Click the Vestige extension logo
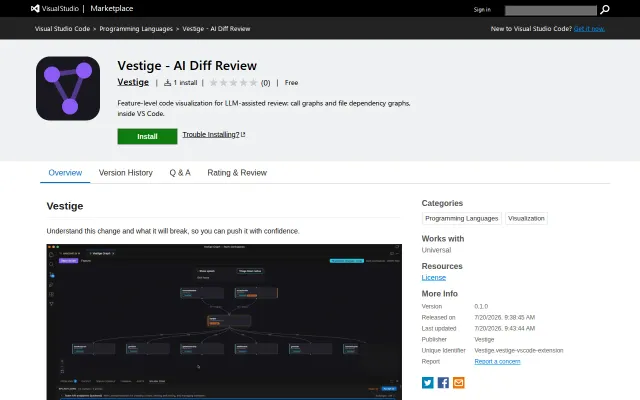This screenshot has height=400, width=640. point(68,88)
